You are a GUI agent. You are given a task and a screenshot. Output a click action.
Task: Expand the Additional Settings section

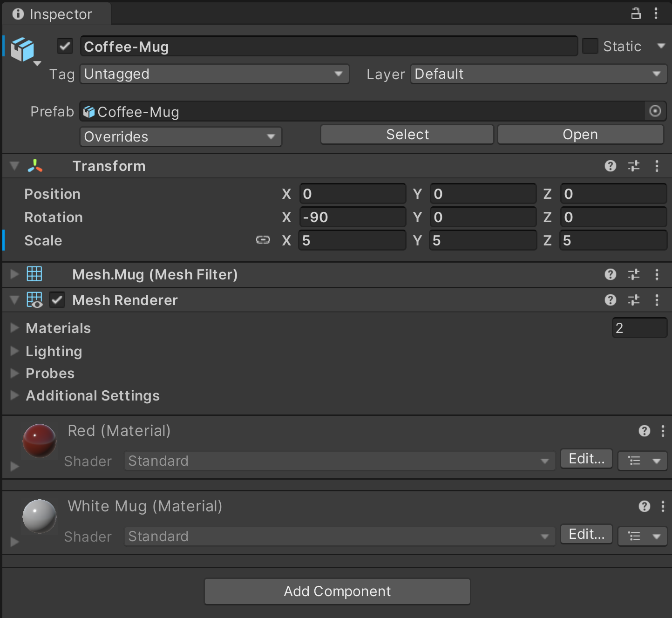(14, 395)
